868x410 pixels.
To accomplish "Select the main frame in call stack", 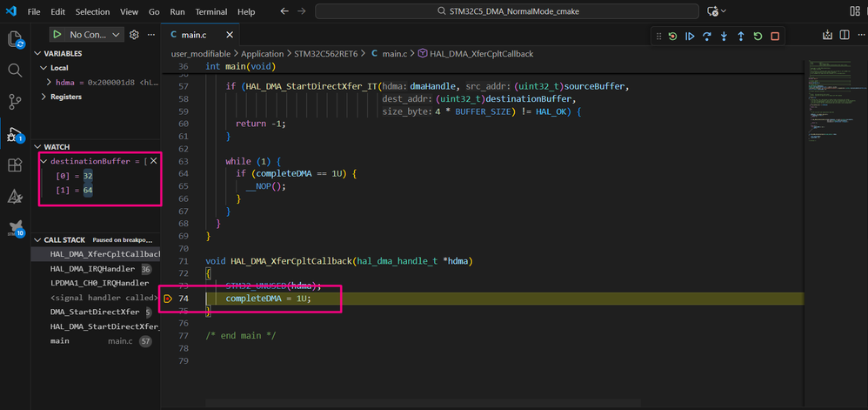I will point(96,340).
